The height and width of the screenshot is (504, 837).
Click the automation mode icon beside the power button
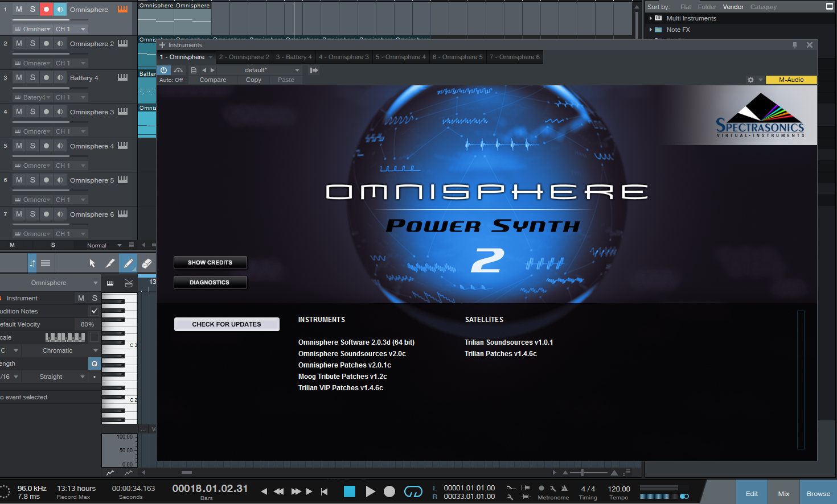tap(178, 70)
